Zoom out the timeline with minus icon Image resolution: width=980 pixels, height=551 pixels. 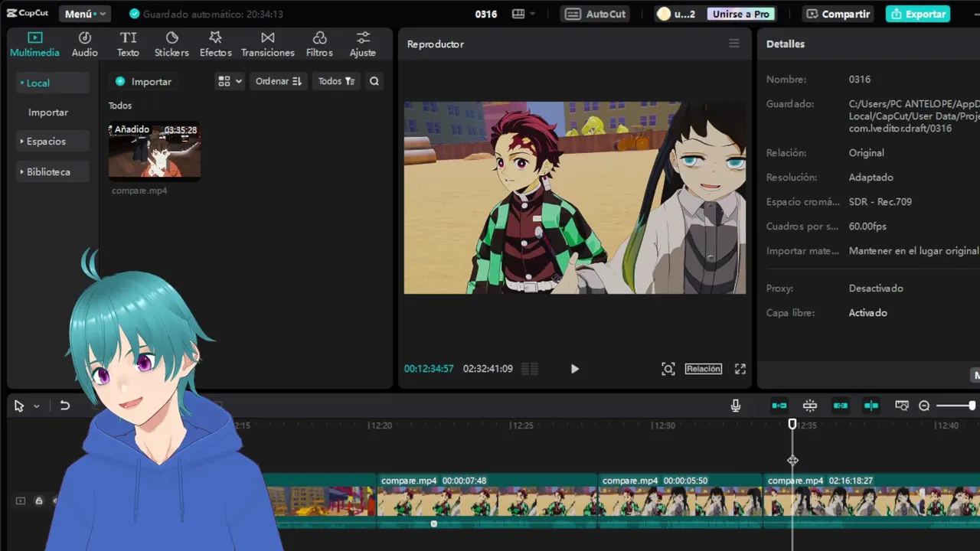(x=924, y=406)
